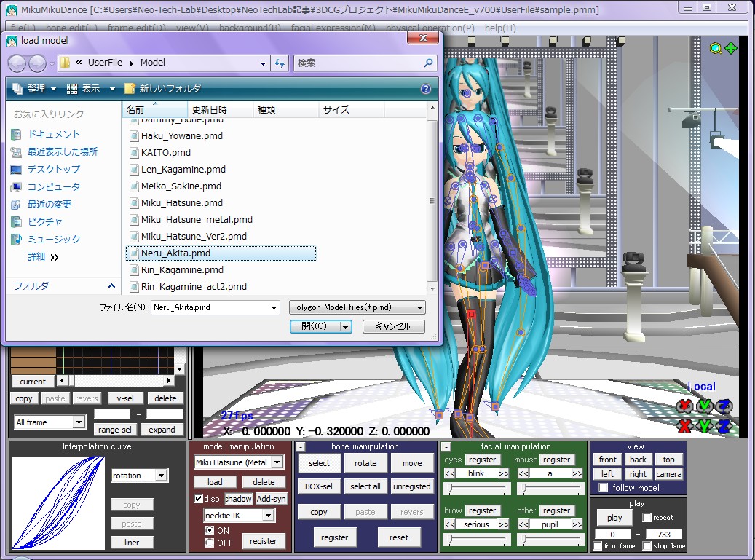Click the lower blue Z move axis icon
Image resolution: width=755 pixels, height=560 pixels.
point(724,426)
